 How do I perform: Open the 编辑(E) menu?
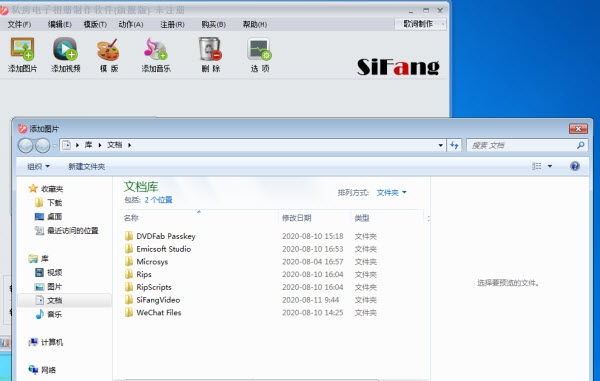(x=60, y=24)
